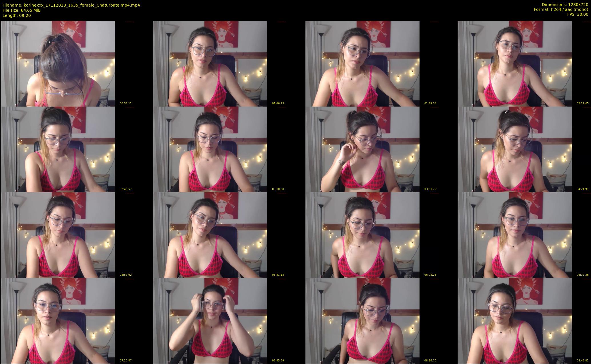Click the Filename text in header

(x=71, y=5)
